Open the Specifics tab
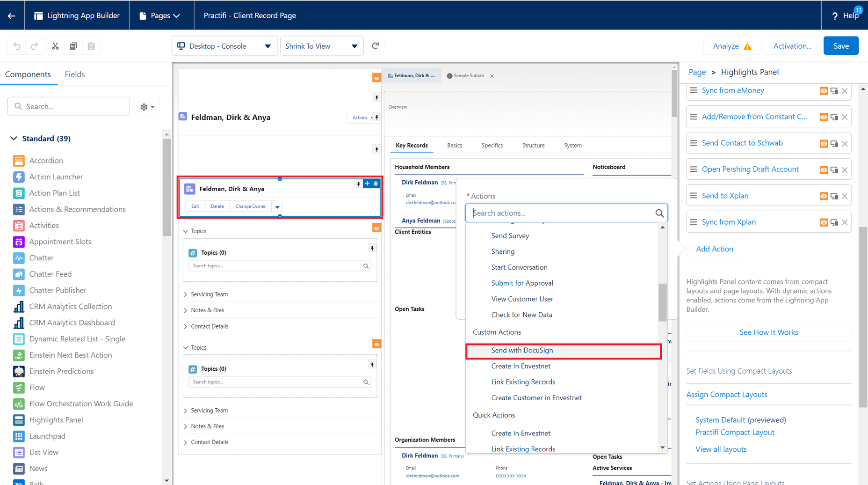The width and height of the screenshot is (868, 485). [492, 146]
